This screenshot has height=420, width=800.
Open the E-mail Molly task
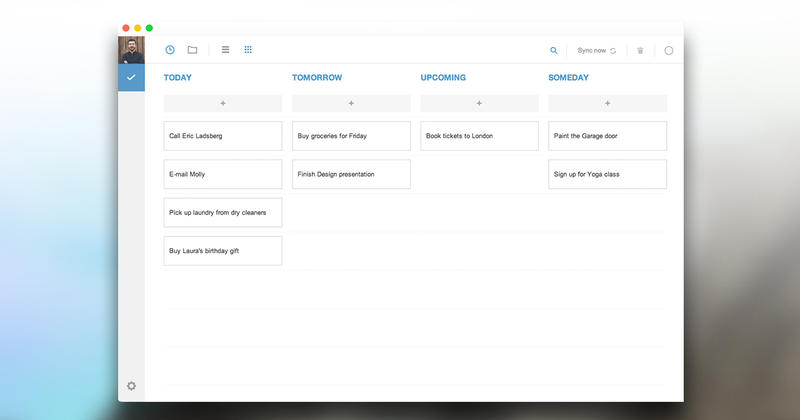pos(223,174)
